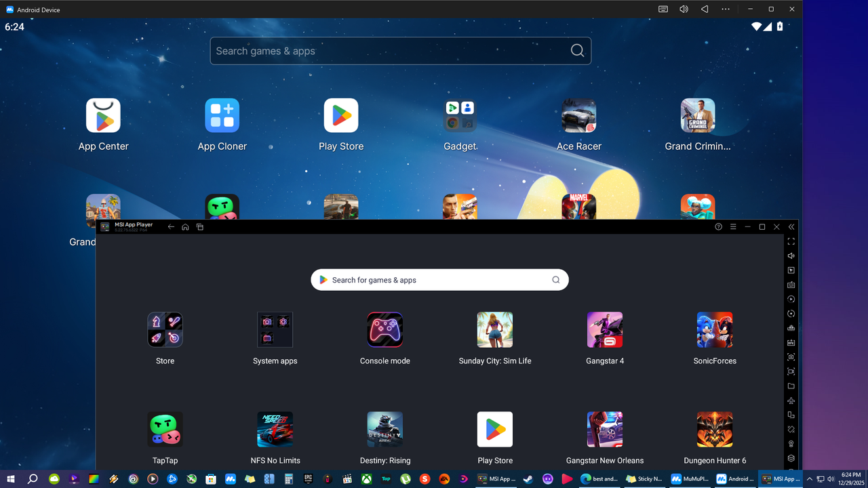Click the back triangle in Android Device title bar
The height and width of the screenshot is (488, 868).
pos(705,9)
